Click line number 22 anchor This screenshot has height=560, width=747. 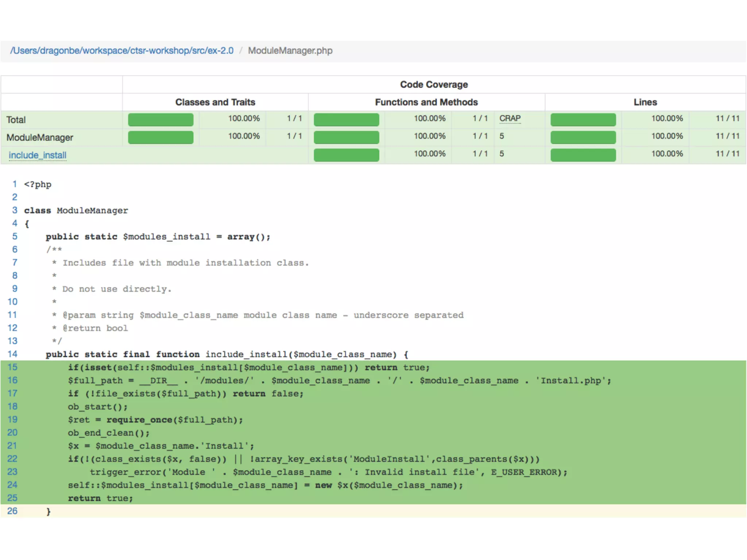pos(12,459)
